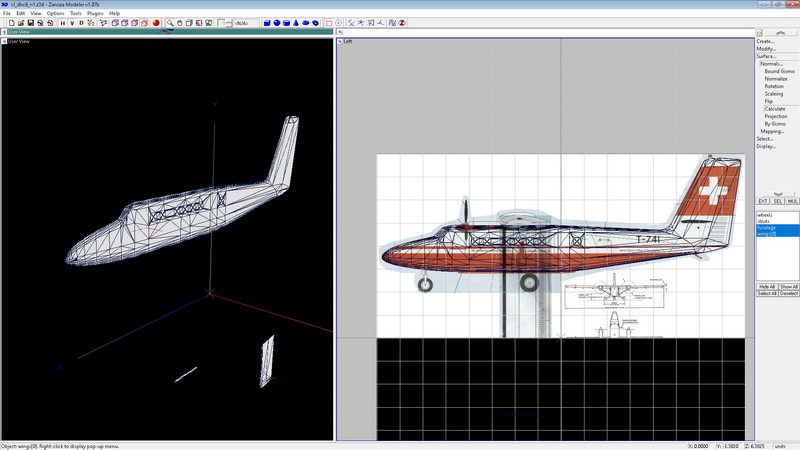
Task: Click the New file icon
Action: point(10,22)
